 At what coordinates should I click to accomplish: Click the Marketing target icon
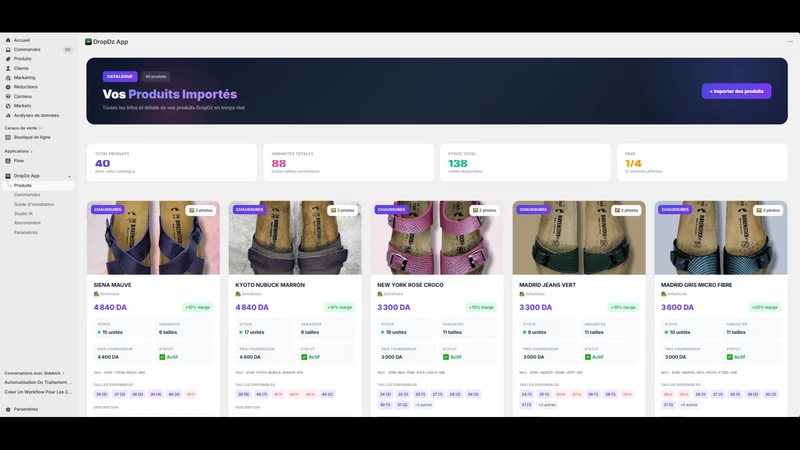(x=8, y=78)
